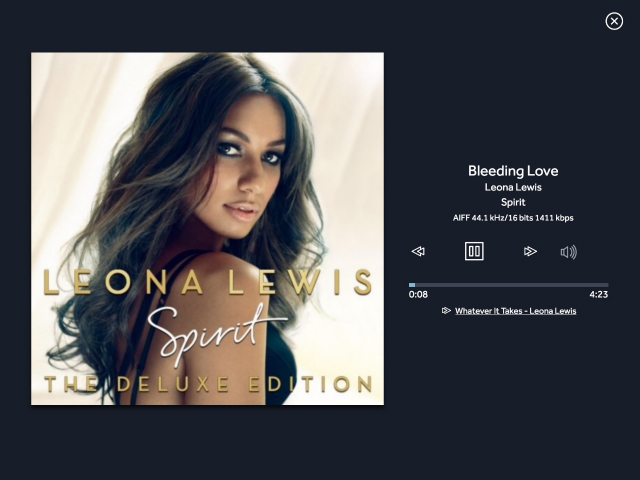Click the gold Leona Lewis text on the cover

pyautogui.click(x=208, y=282)
